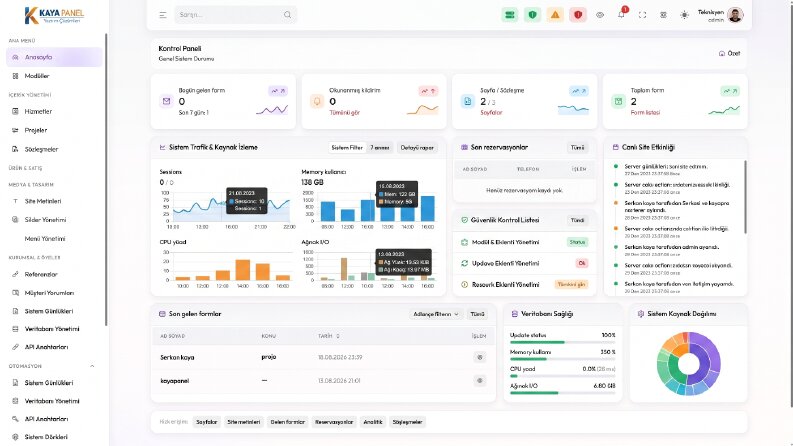Open the red shield threat icon

pos(578,15)
